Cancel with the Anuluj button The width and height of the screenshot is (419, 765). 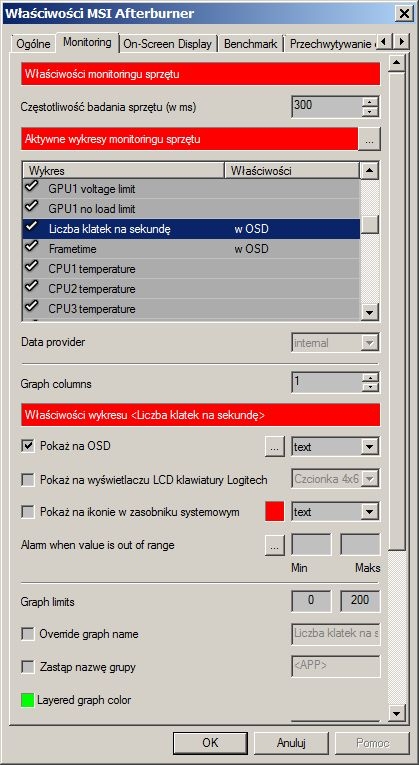[291, 743]
